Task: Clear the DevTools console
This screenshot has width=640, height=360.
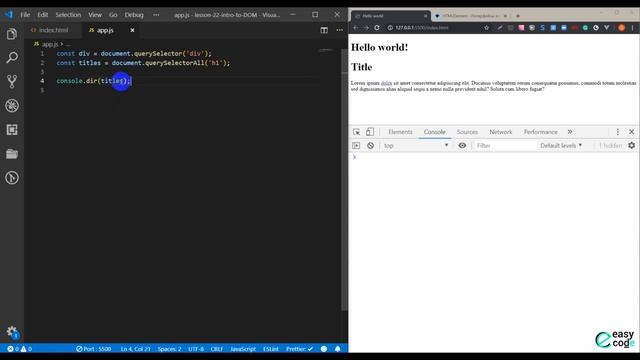Action: coord(370,146)
